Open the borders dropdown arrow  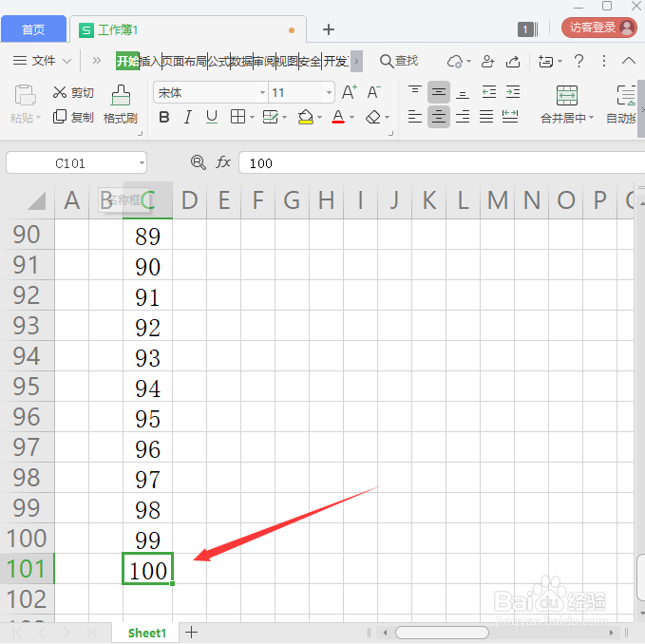(x=252, y=118)
